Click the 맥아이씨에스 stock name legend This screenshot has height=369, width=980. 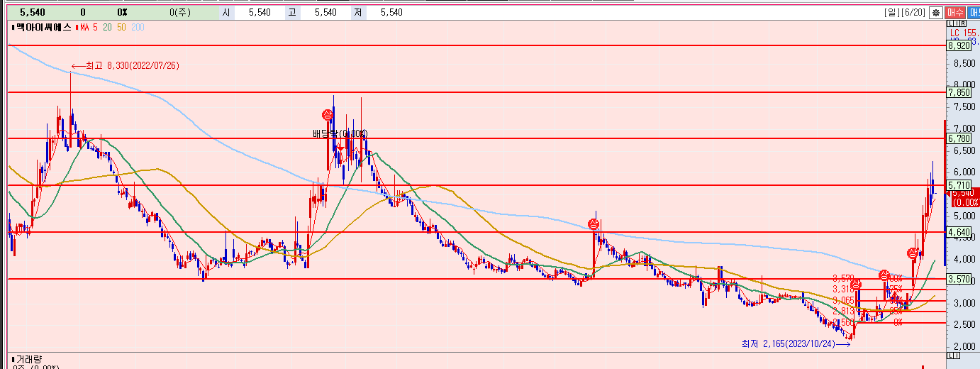tap(42, 27)
